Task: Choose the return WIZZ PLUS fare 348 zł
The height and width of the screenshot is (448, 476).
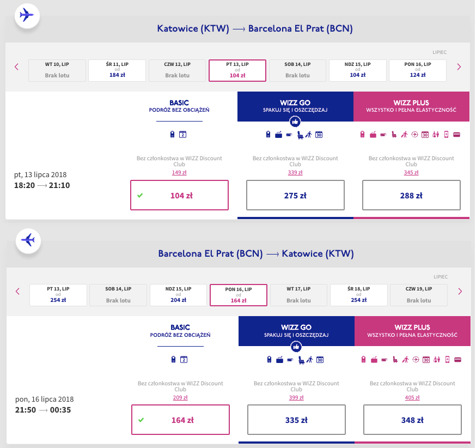Action: (413, 420)
